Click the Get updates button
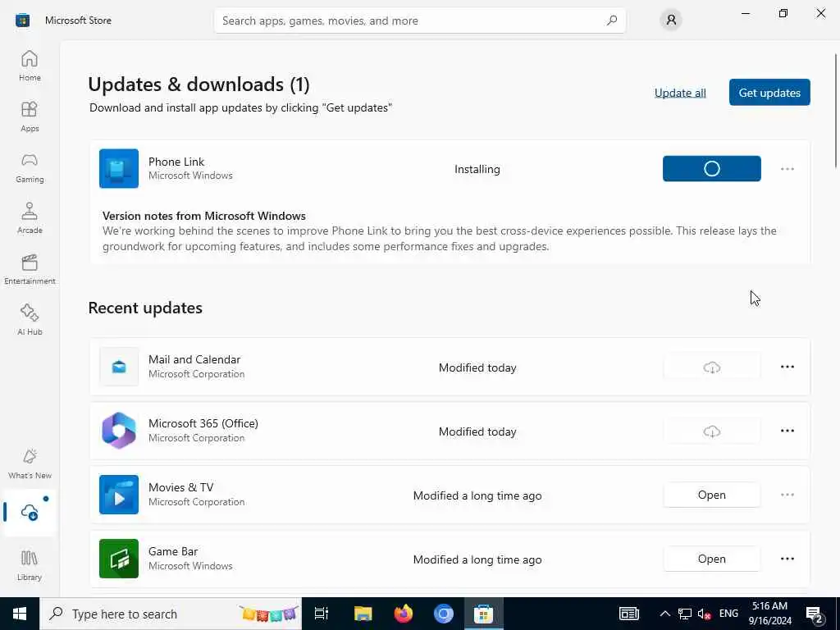The image size is (840, 630). [769, 92]
